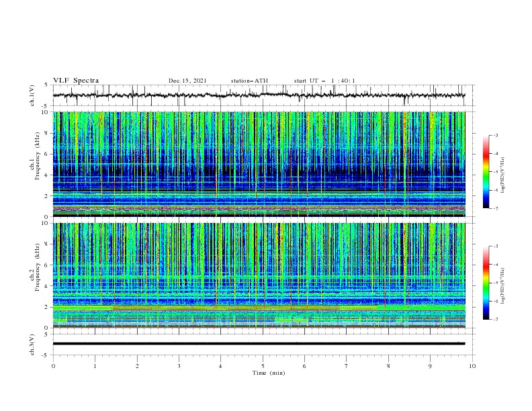Click time-axis tick label "4"
This screenshot has width=532, height=411.
[221, 366]
